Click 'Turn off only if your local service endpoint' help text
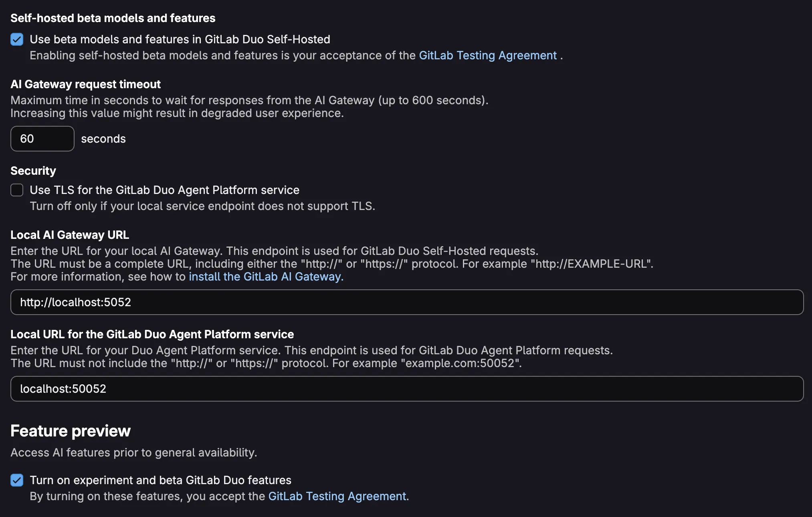812x517 pixels. click(202, 206)
